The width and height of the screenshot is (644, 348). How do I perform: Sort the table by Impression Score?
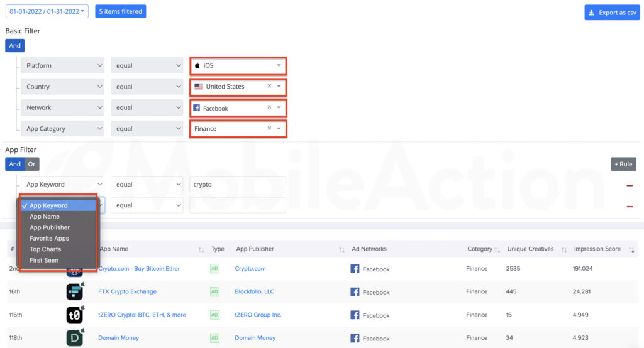(631, 249)
